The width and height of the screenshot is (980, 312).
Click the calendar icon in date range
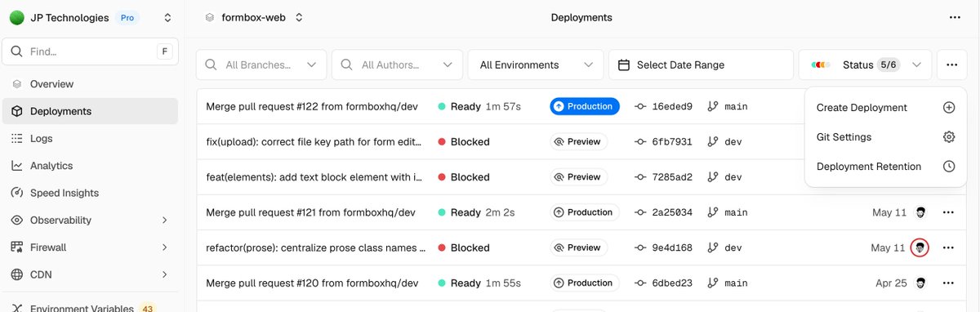[x=624, y=65]
